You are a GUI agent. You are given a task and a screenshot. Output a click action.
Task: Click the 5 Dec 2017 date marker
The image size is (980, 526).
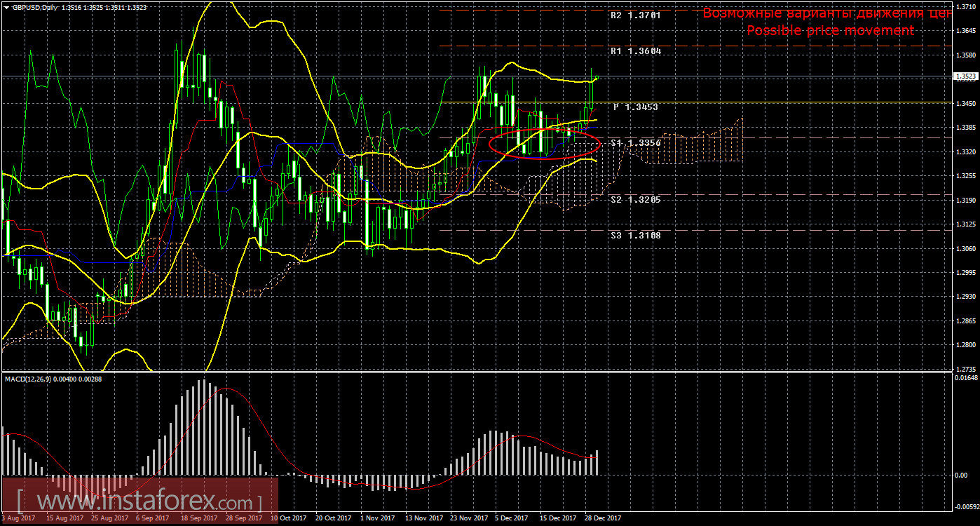click(x=511, y=518)
